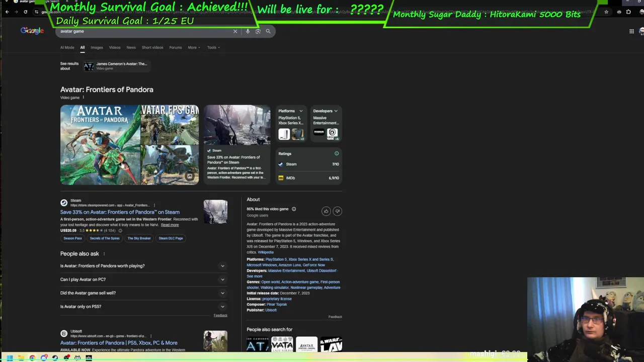Open thumbnail image beside Steam result
Screen dimensions: 644x362
click(215, 212)
